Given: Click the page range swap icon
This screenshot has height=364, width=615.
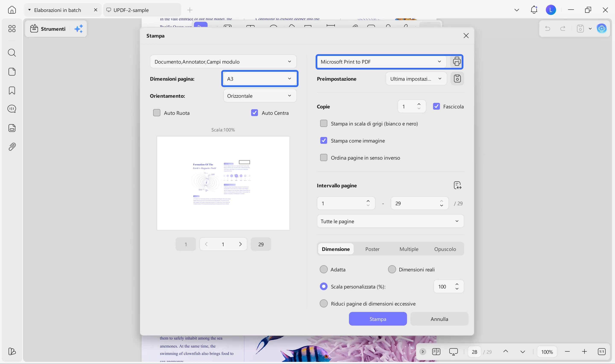Looking at the screenshot, I should [457, 185].
